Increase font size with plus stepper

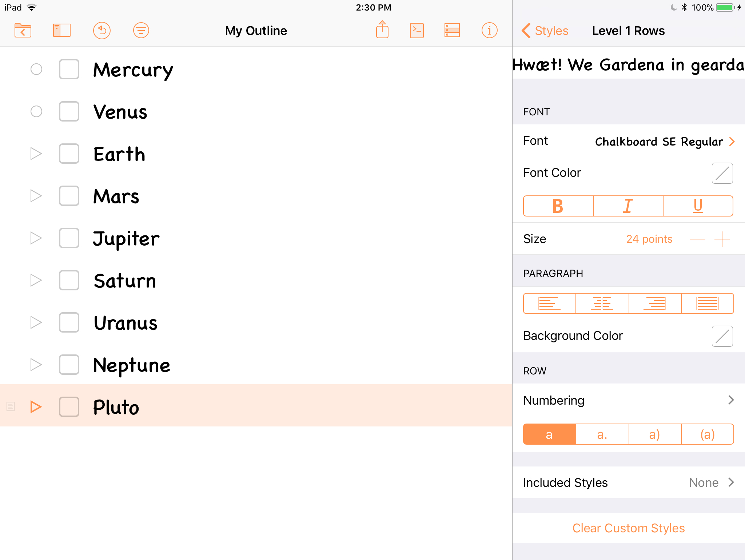(x=722, y=239)
